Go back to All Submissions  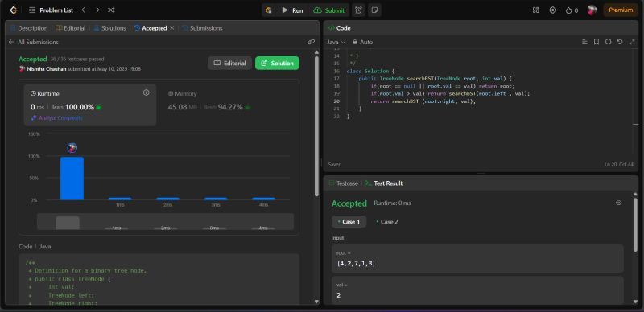click(x=33, y=42)
